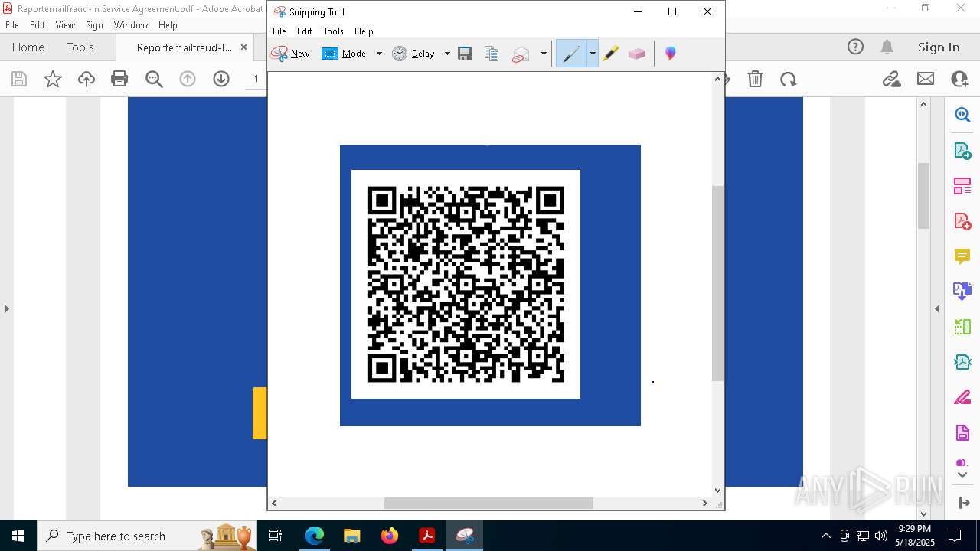
Task: Open the Comment tool in right pane
Action: click(962, 256)
